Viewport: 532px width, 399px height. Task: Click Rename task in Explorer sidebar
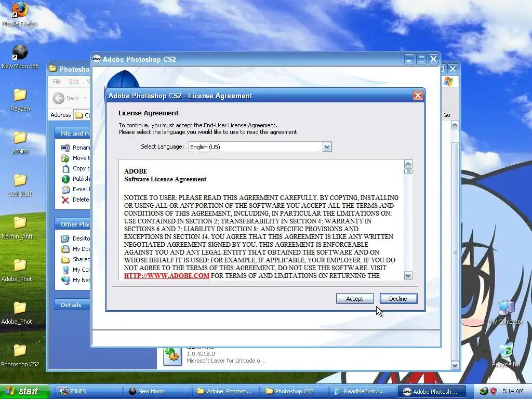[x=76, y=148]
